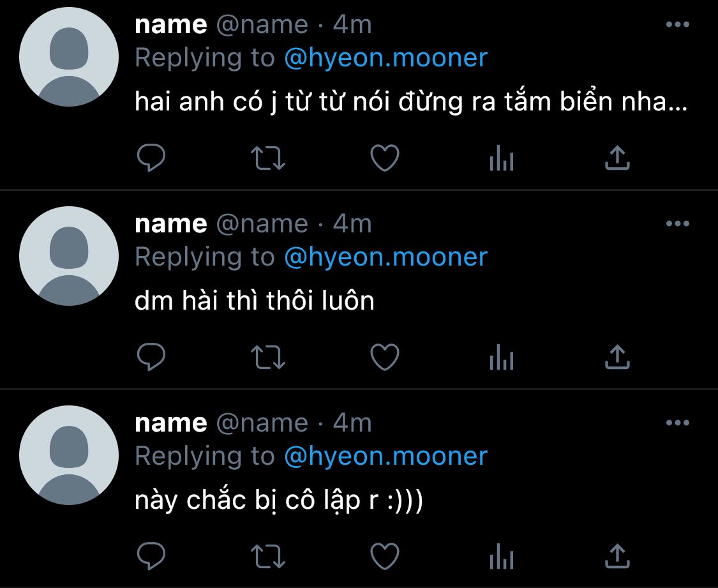
Task: View analytics of the 'hai anh có j' tweet
Action: pyautogui.click(x=502, y=158)
